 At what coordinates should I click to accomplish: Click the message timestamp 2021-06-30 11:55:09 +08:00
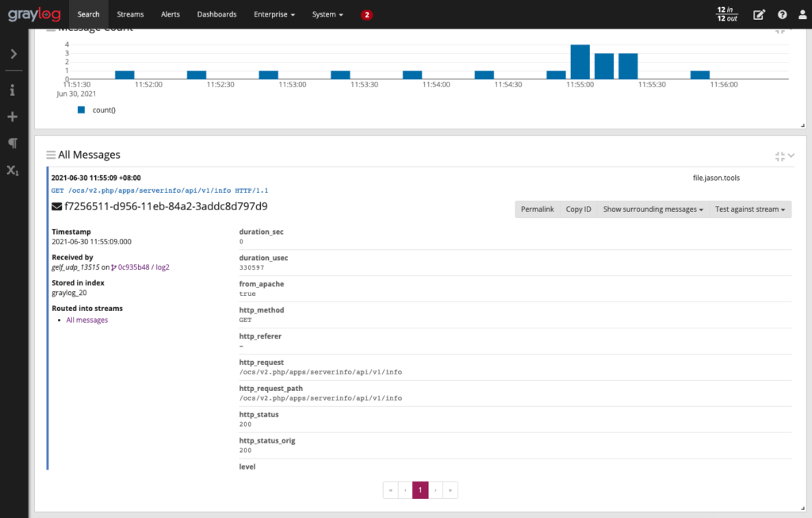coord(96,178)
